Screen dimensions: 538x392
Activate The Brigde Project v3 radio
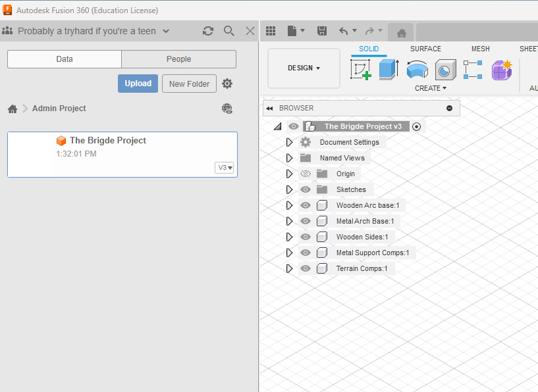(x=416, y=126)
